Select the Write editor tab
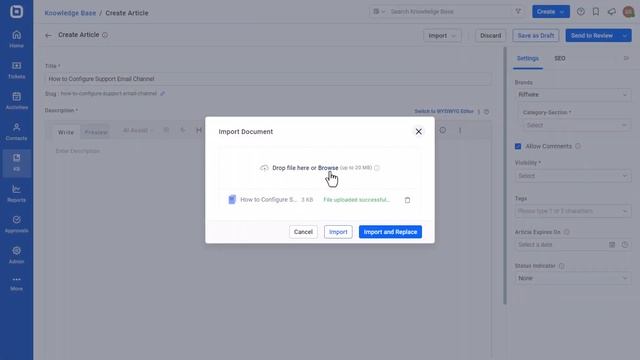 coord(66,132)
